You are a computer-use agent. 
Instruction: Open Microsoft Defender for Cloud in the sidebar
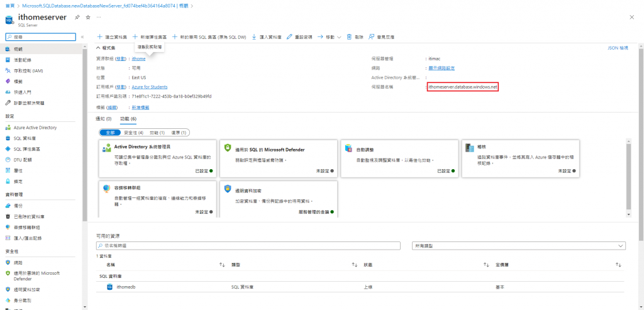coord(36,275)
